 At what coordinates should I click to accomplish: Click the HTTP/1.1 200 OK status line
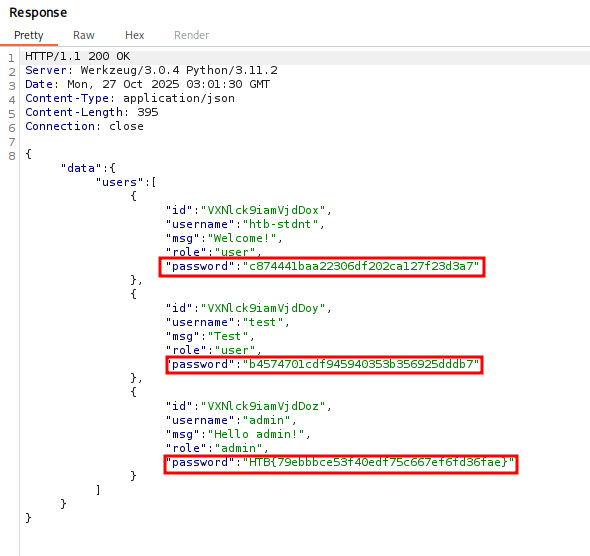click(x=78, y=56)
